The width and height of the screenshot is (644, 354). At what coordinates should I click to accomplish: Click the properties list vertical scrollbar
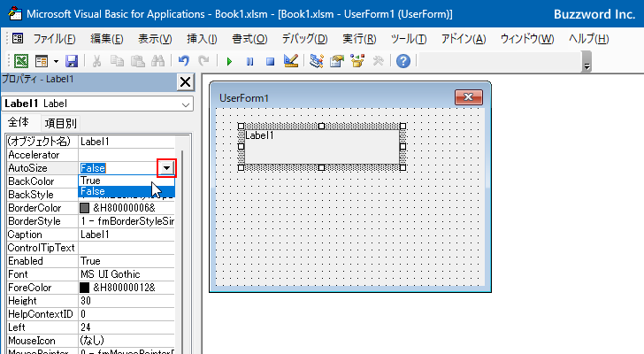[x=183, y=250]
